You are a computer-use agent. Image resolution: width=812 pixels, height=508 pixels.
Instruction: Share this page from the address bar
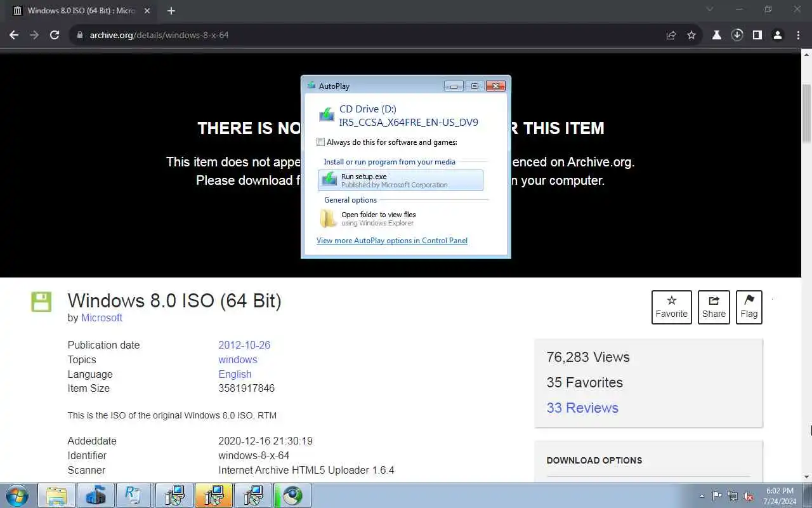click(x=671, y=35)
